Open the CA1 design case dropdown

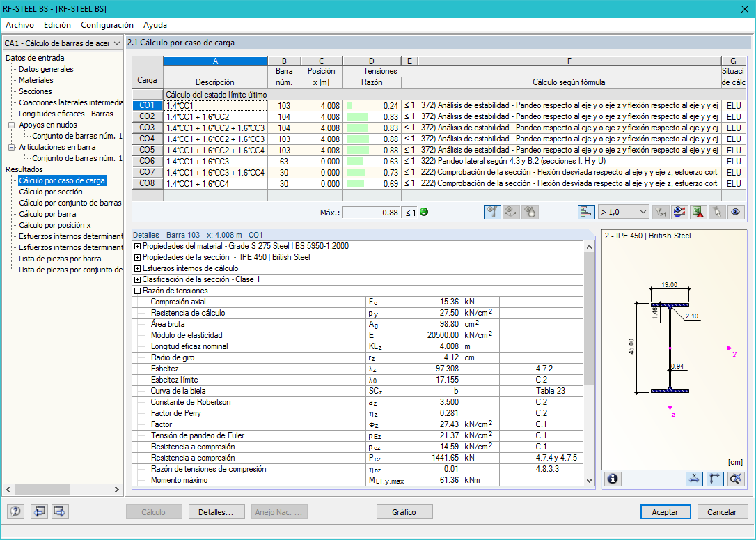tap(62, 43)
